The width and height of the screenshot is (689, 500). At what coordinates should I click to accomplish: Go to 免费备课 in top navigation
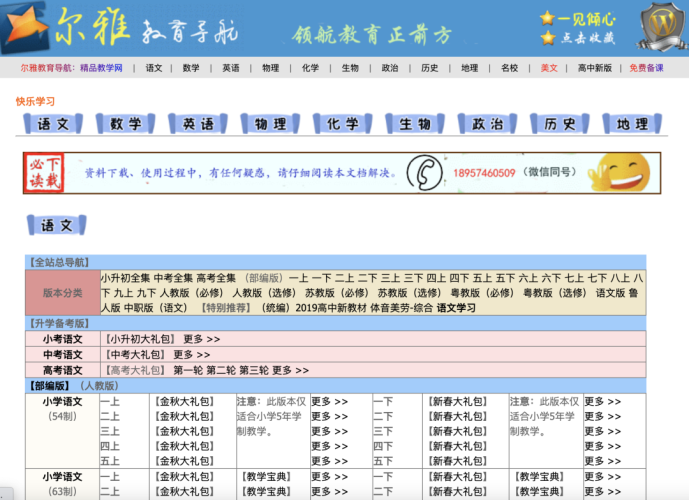(x=646, y=68)
